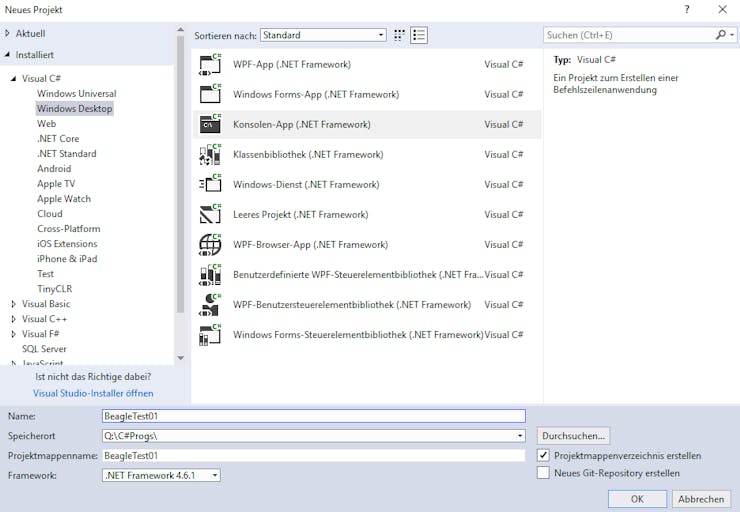This screenshot has height=512, width=740.
Task: Click the Windows Forms-App template icon
Action: pos(210,94)
